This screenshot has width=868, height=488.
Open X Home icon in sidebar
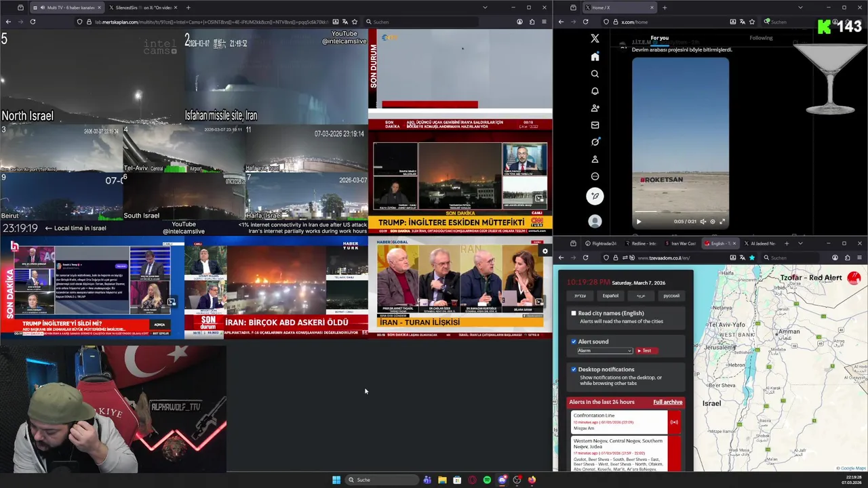point(595,56)
